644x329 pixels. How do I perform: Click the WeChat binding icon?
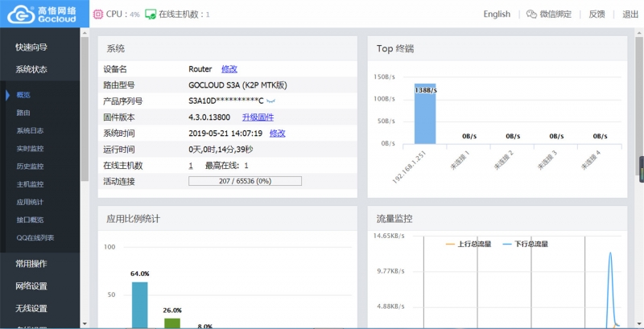pos(531,14)
